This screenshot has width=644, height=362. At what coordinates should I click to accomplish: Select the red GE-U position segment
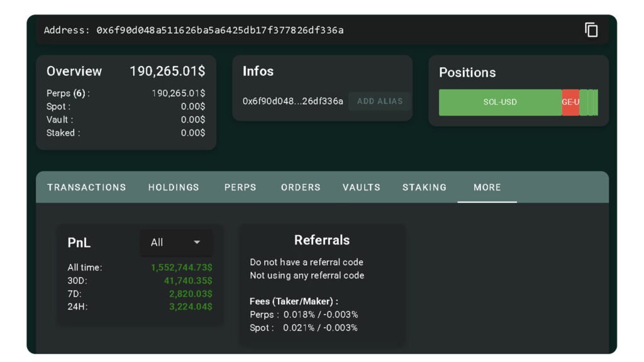(x=570, y=102)
